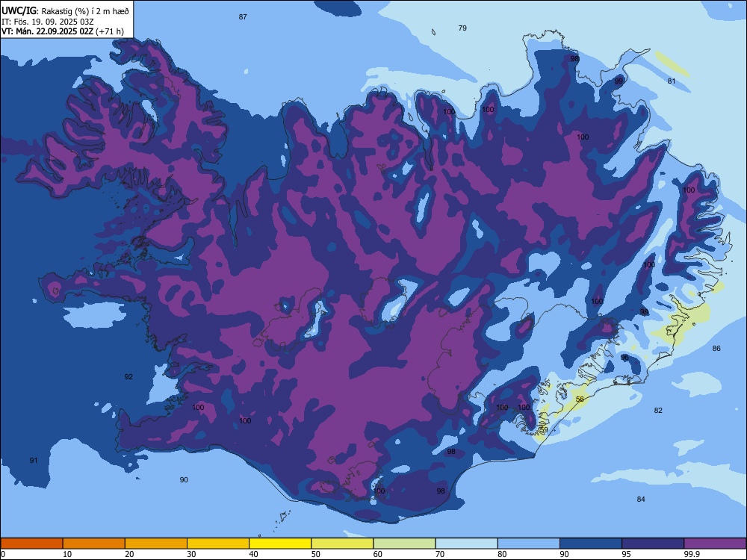Viewport: 747px width, 560px height.
Task: Click the 'VT: Mán. 22.09.2025 02Z (+71 h)' line
Action: 63,31
